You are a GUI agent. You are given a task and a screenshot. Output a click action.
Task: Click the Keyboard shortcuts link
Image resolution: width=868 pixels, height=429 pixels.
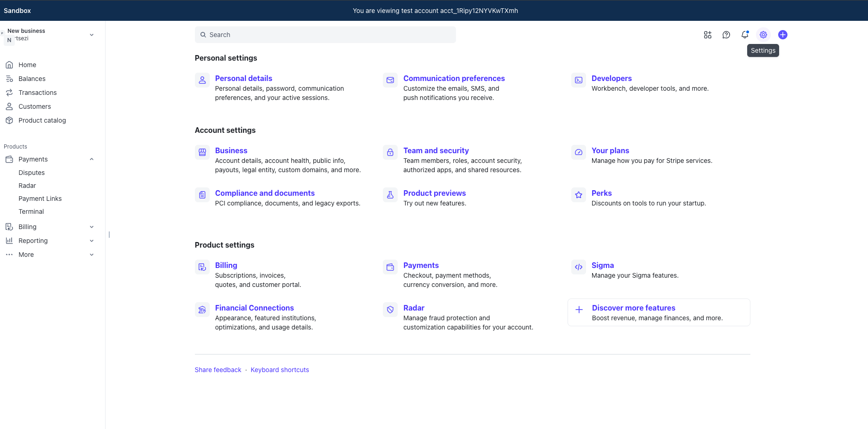point(280,370)
